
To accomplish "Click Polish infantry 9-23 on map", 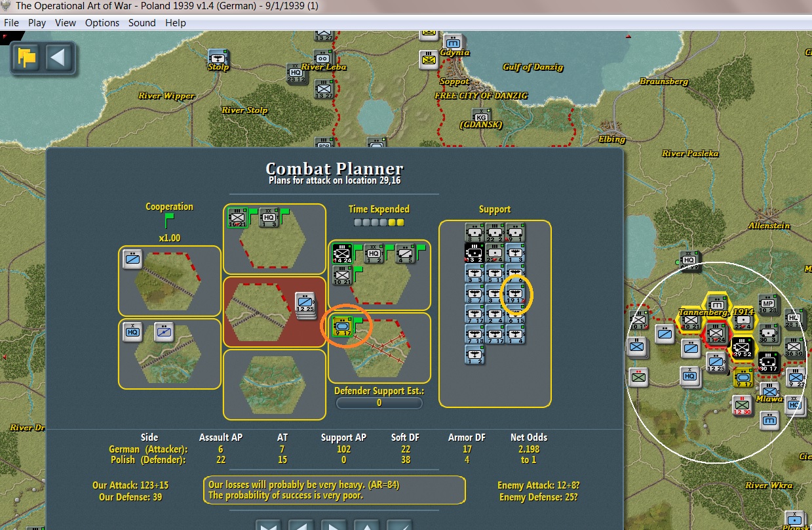I will coord(795,377).
